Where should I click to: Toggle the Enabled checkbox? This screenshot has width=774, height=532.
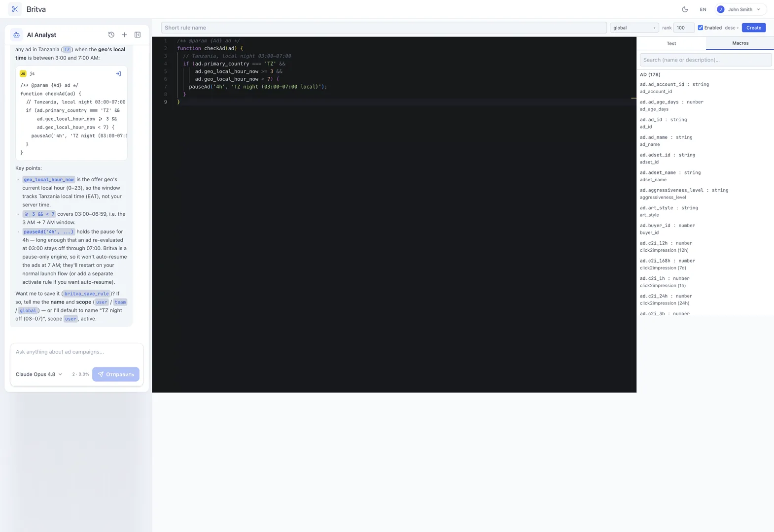(700, 28)
